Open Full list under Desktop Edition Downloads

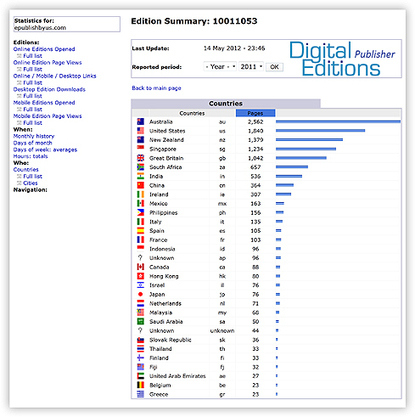click(32, 96)
